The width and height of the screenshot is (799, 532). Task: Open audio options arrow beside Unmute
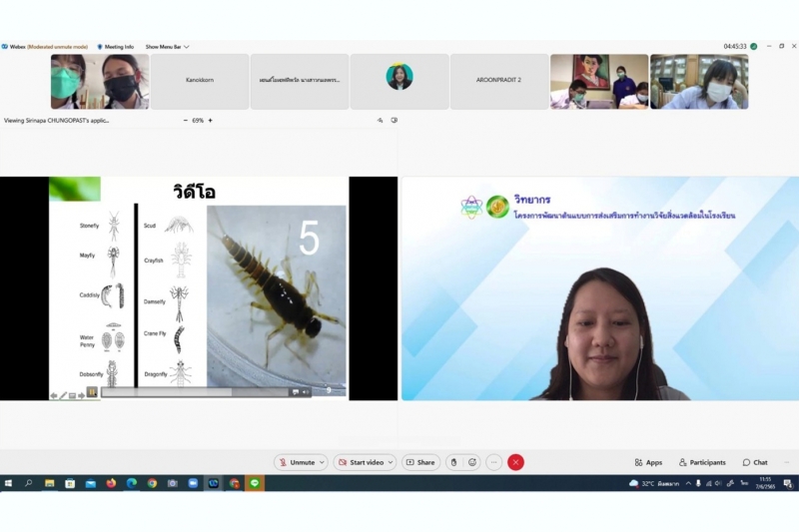(322, 462)
